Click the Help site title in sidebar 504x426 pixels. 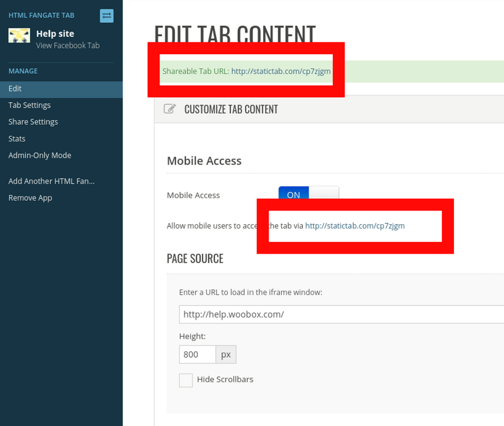[55, 34]
